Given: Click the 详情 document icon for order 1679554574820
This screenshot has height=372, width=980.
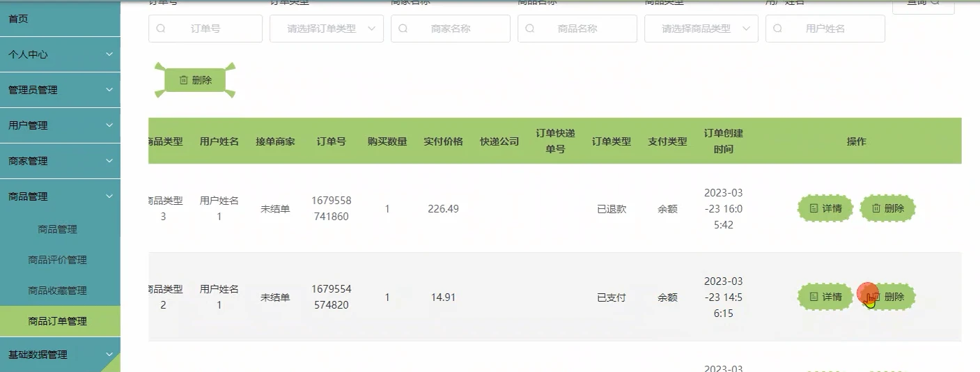Looking at the screenshot, I should pos(814,297).
